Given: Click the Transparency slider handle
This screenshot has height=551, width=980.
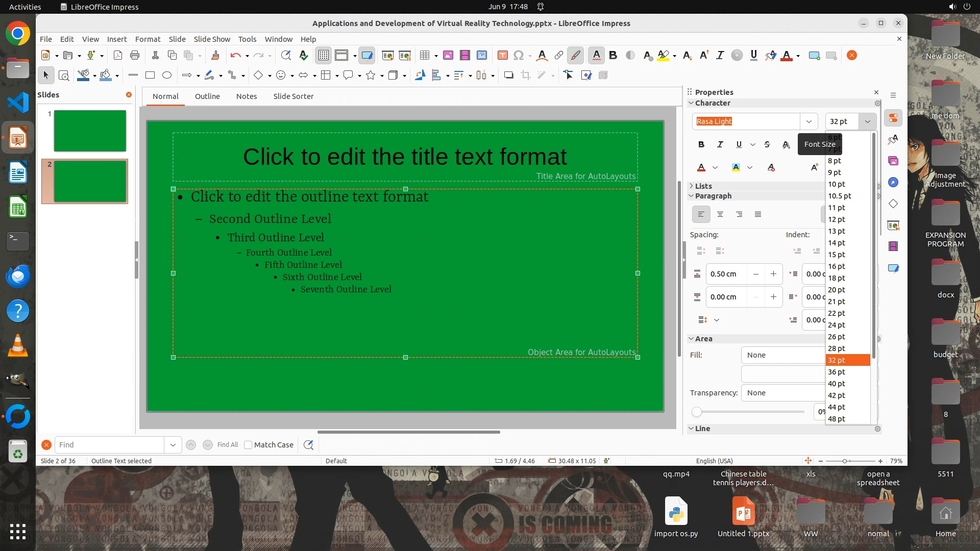Looking at the screenshot, I should pos(697,412).
